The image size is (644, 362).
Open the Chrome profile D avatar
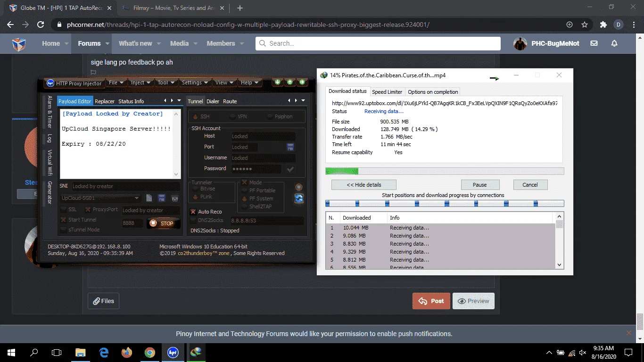(619, 25)
